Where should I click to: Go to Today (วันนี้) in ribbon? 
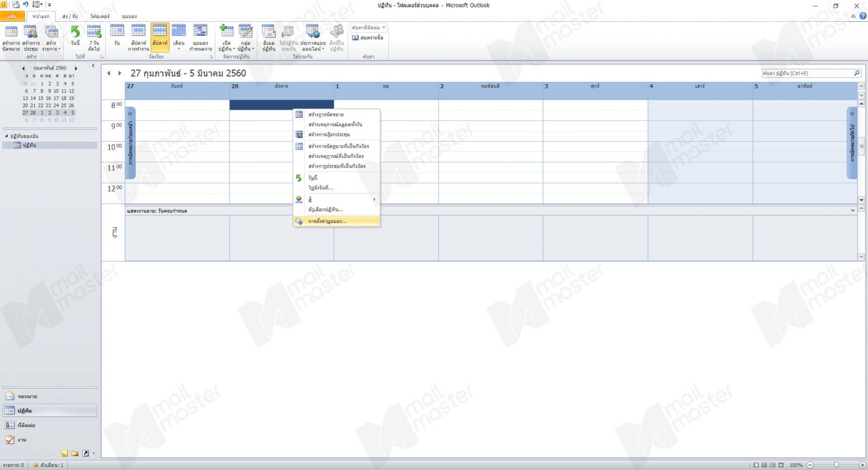coord(75,35)
